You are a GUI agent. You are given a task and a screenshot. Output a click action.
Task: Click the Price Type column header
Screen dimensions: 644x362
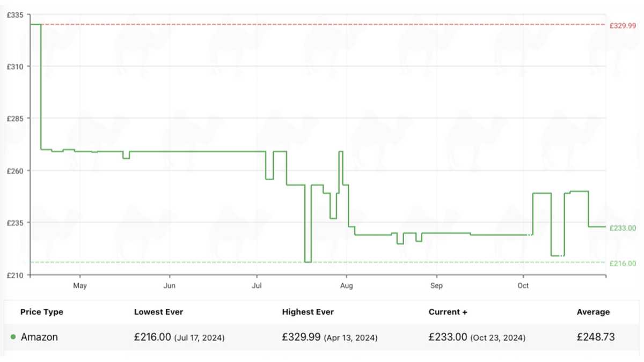click(x=41, y=312)
